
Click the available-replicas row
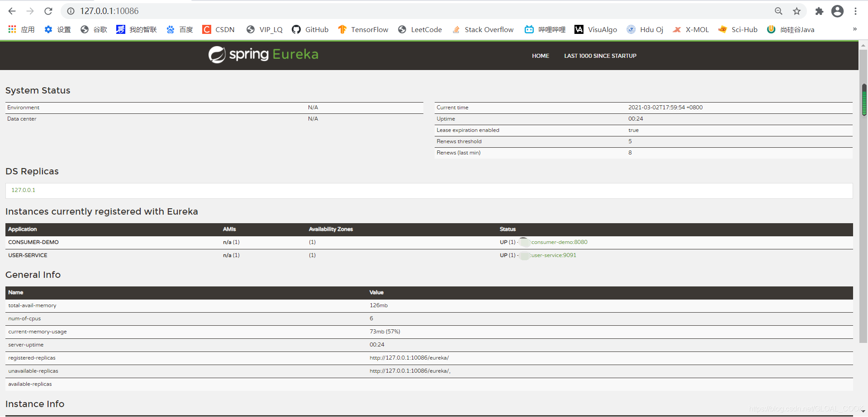[x=429, y=384]
